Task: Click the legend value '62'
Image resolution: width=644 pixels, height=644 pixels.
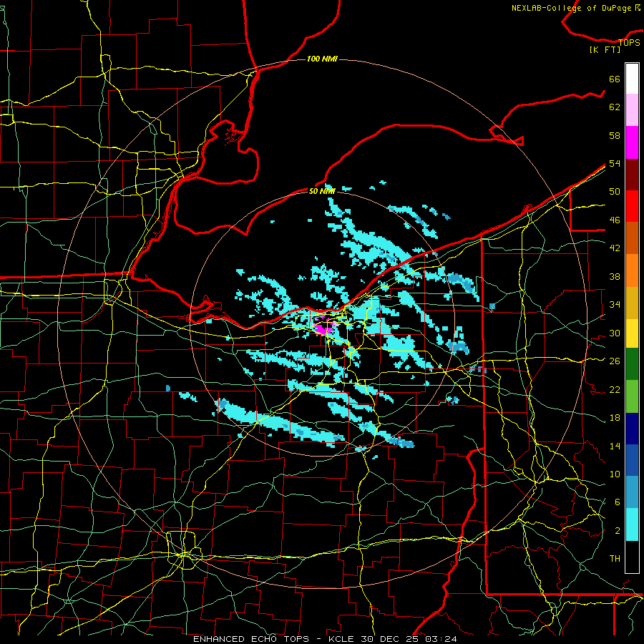Action: coord(615,107)
